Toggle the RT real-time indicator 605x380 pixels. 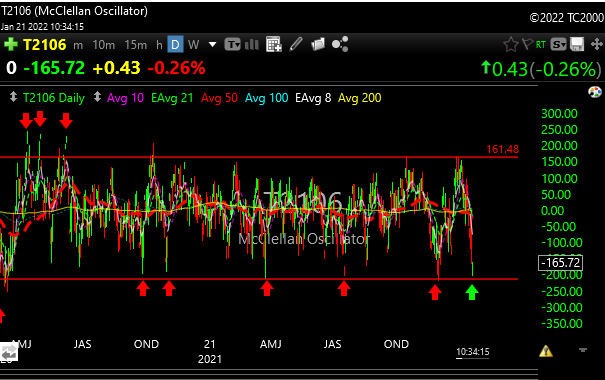(541, 45)
